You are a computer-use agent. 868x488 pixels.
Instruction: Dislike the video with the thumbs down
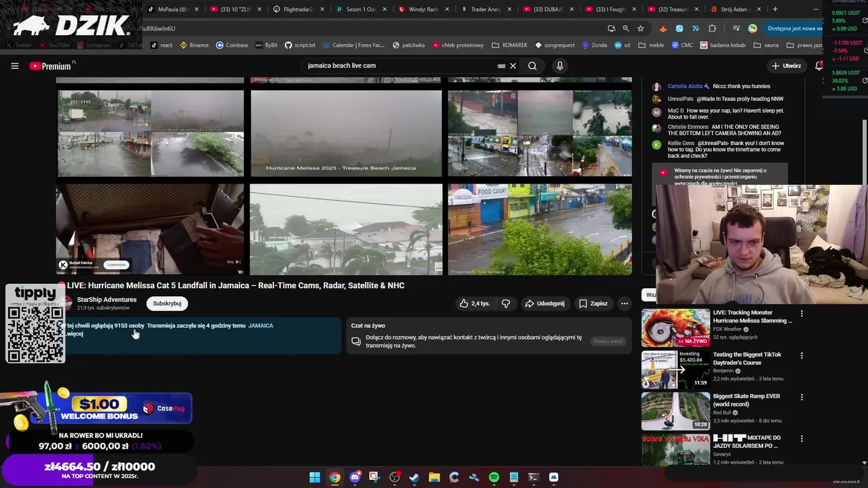(x=506, y=304)
